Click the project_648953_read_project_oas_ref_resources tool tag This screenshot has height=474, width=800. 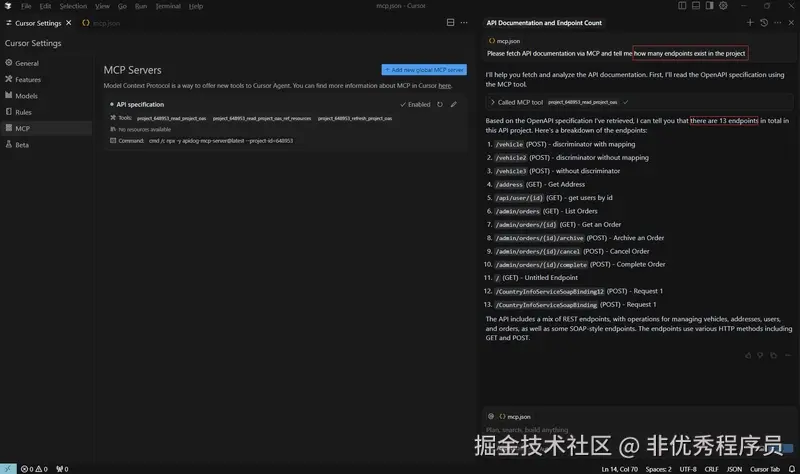262,118
